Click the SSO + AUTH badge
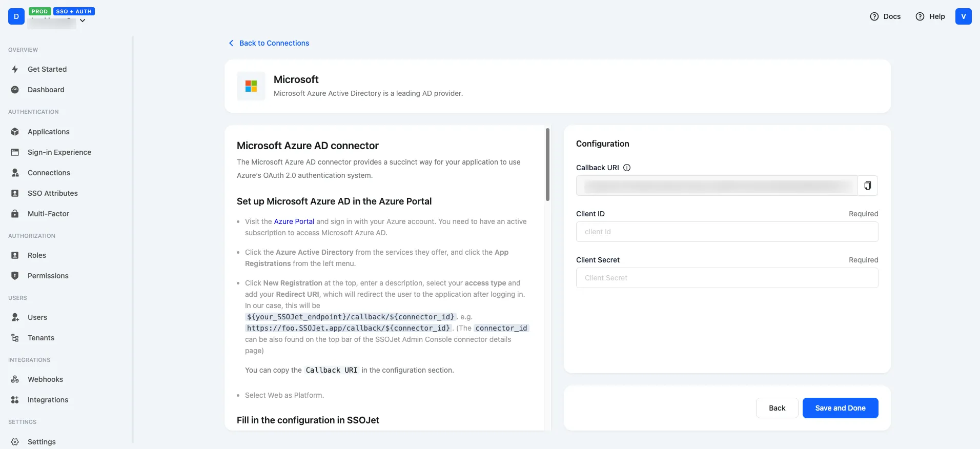The width and height of the screenshot is (980, 449). click(x=74, y=11)
